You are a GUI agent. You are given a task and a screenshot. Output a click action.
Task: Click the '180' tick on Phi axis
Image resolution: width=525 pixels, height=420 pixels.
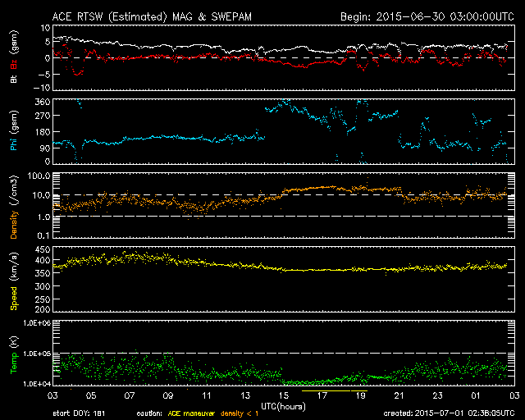tap(43, 132)
